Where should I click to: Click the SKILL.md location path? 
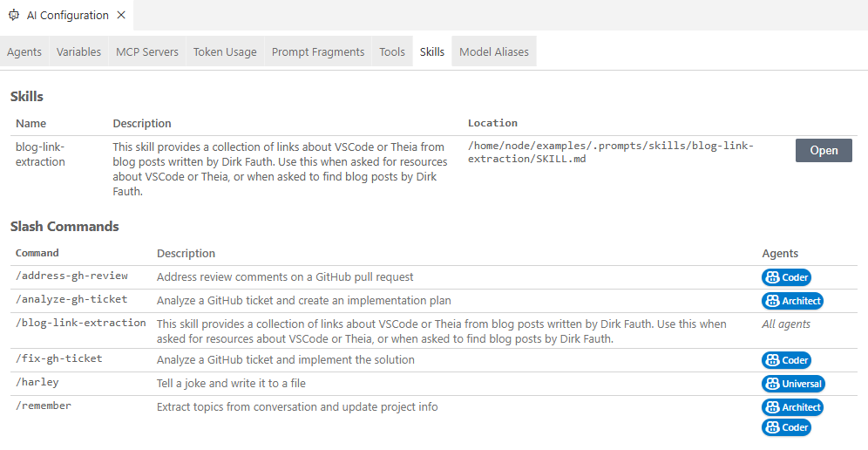(610, 153)
